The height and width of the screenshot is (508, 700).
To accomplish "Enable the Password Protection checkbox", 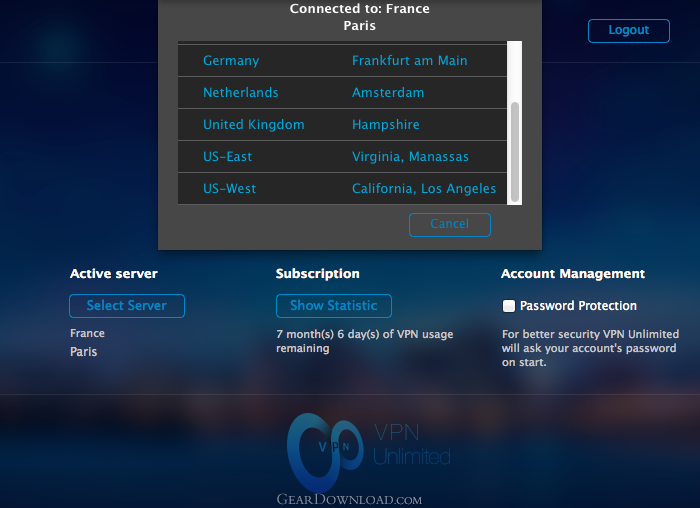I will pos(508,306).
